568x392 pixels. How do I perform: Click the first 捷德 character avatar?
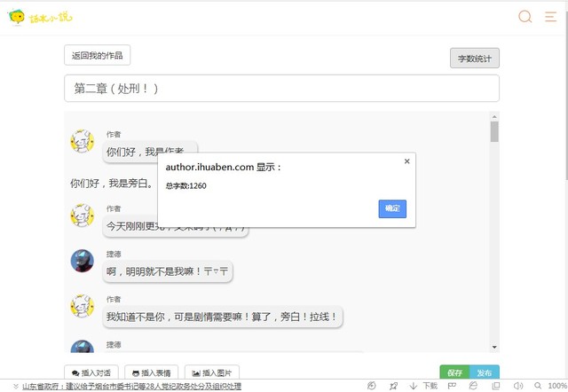click(83, 260)
